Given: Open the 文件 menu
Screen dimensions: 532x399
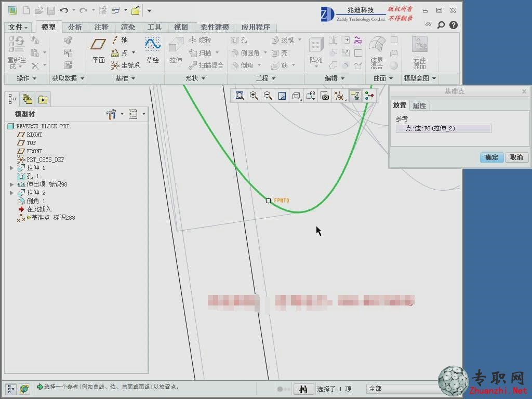Looking at the screenshot, I should point(17,27).
